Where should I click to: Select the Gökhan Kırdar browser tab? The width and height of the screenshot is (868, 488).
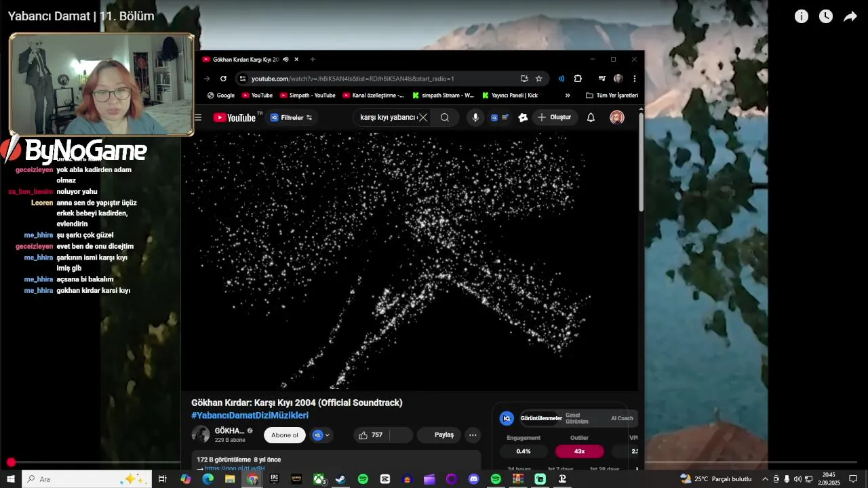(245, 60)
